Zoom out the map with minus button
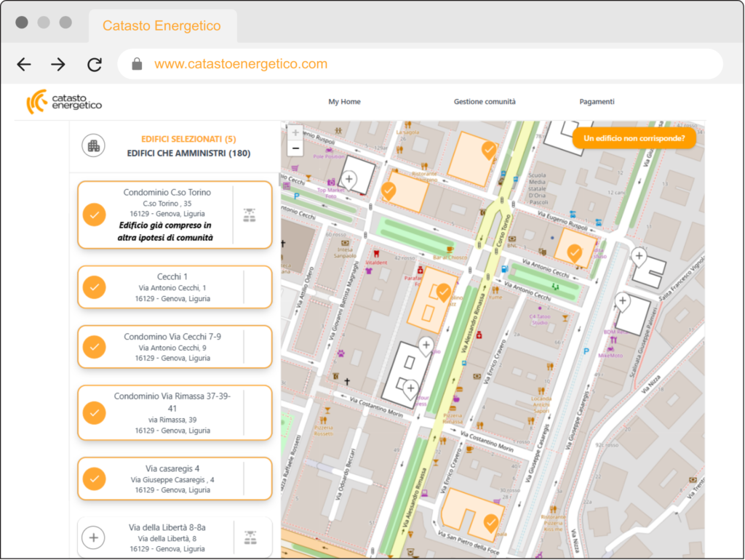 pos(295,148)
